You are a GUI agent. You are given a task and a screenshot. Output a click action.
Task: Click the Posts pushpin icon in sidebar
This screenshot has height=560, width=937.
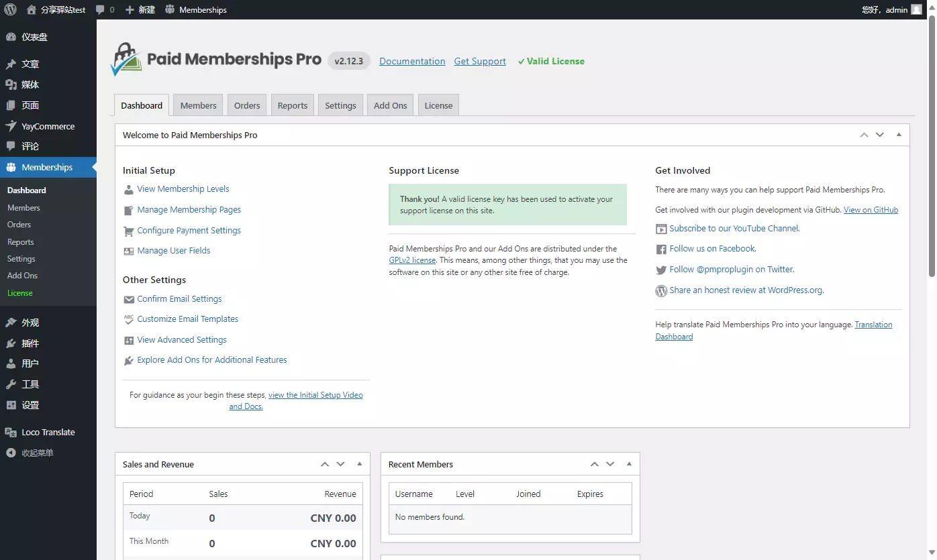(11, 64)
